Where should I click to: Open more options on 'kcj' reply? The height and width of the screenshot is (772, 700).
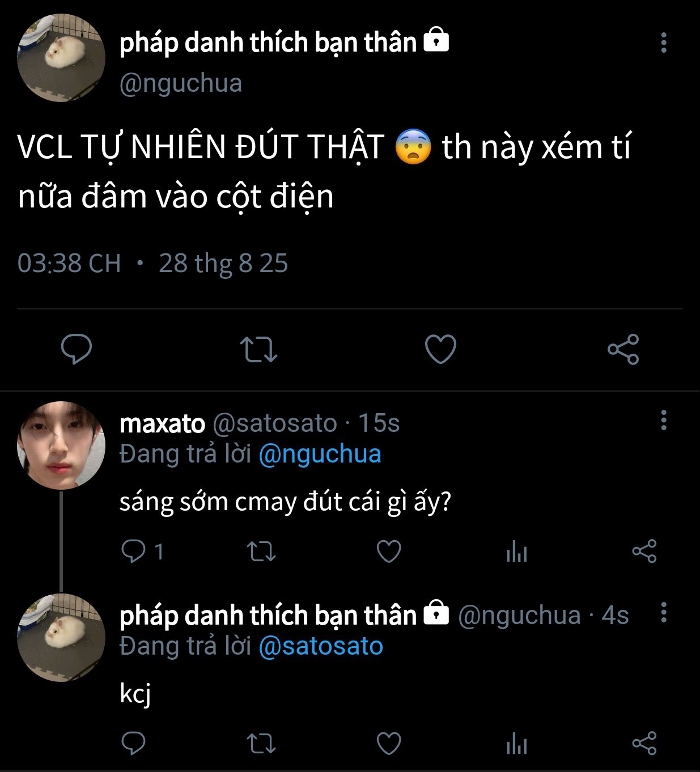pyautogui.click(x=664, y=613)
